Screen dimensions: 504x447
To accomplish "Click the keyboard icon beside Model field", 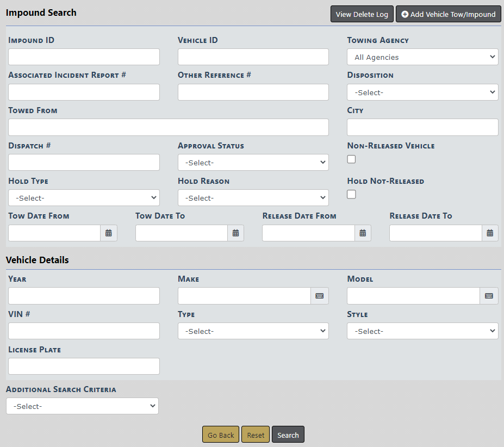I will [489, 296].
